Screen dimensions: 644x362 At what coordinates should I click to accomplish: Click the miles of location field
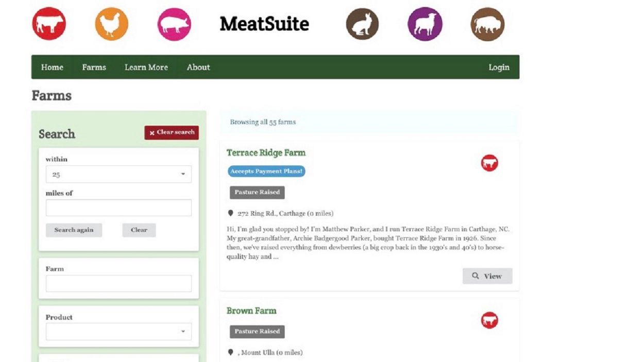(118, 208)
